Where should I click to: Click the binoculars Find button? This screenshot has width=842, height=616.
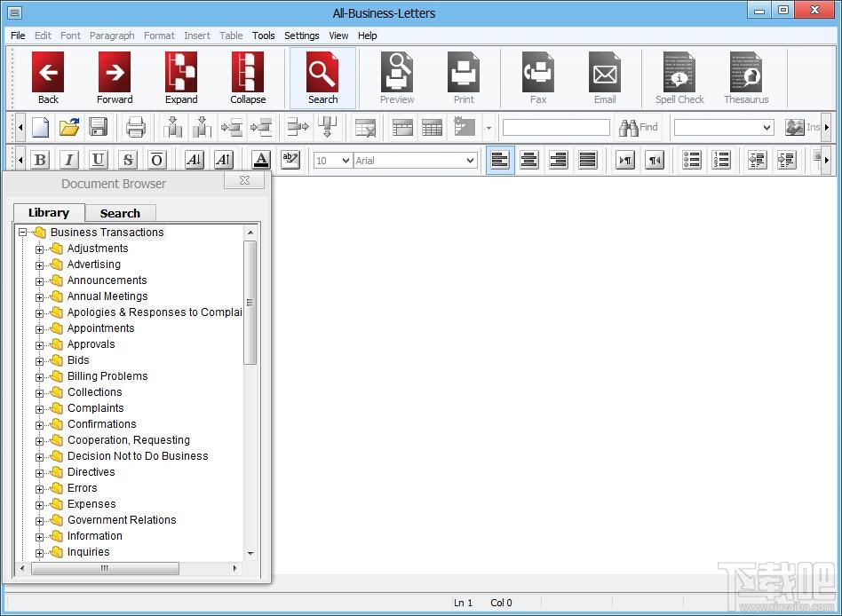click(x=639, y=128)
